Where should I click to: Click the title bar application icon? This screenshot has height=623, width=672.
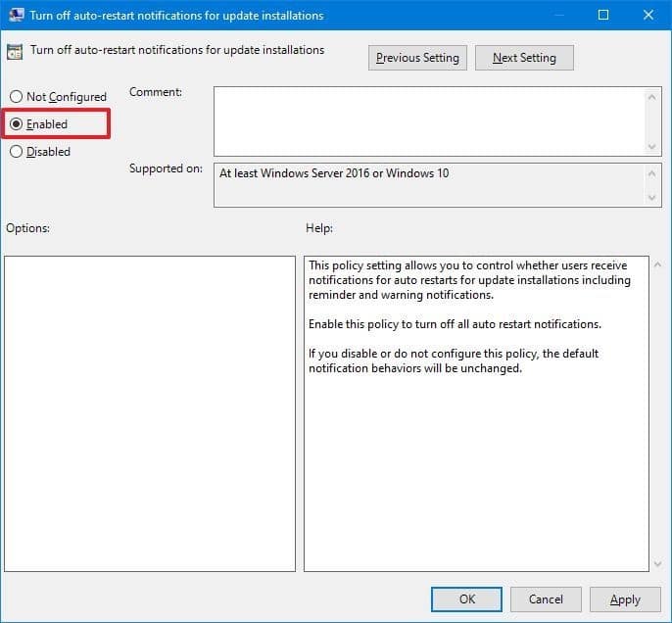click(x=17, y=15)
